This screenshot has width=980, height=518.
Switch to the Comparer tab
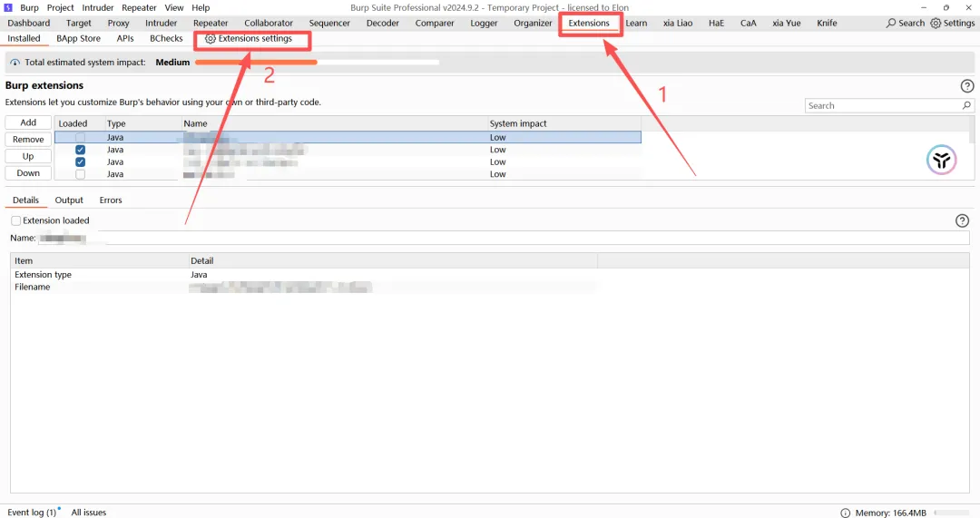pos(435,23)
